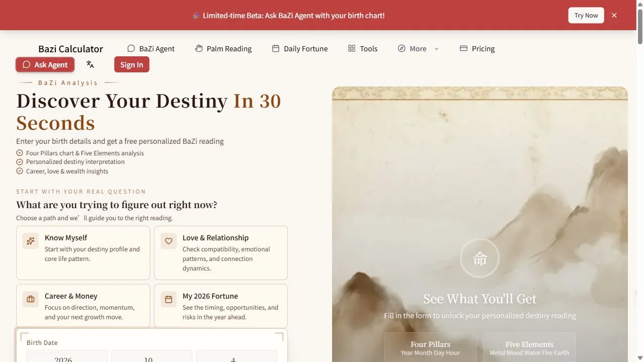Click the Try Now button
This screenshot has width=644, height=362.
(x=586, y=15)
